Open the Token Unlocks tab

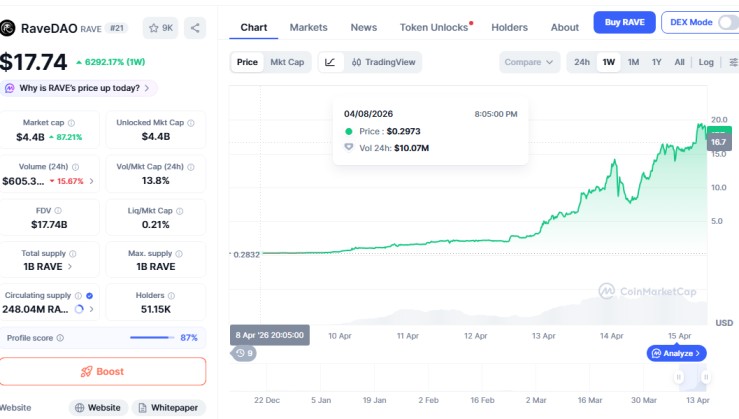434,27
